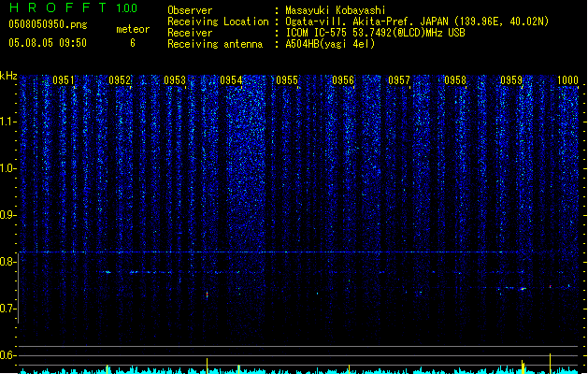Click the 0.7 kHz axis tick label
The height and width of the screenshot is (374, 588).
pyautogui.click(x=7, y=309)
